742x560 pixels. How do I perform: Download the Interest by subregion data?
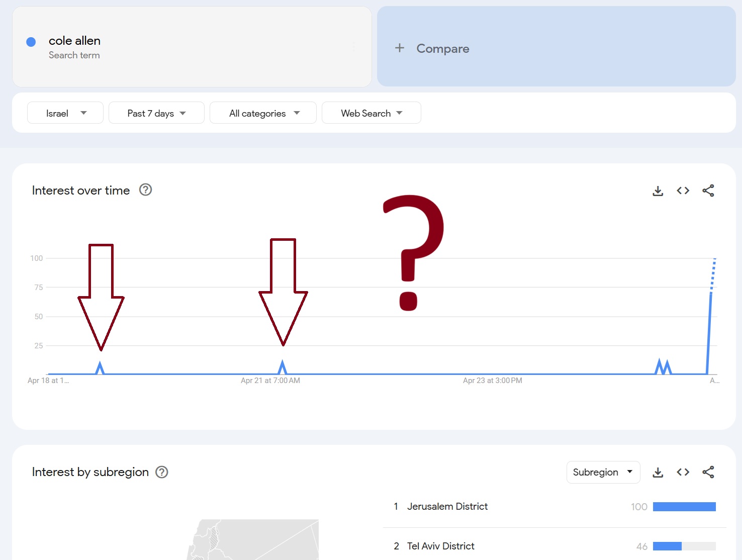pyautogui.click(x=658, y=473)
